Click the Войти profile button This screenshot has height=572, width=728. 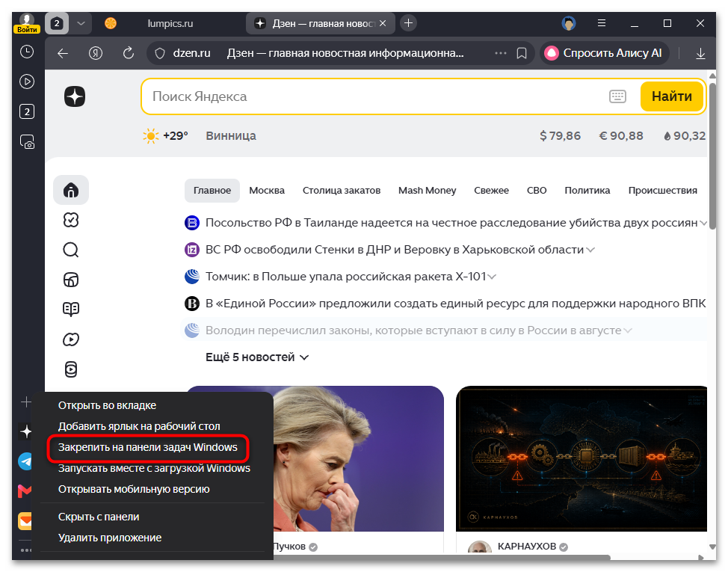27,24
